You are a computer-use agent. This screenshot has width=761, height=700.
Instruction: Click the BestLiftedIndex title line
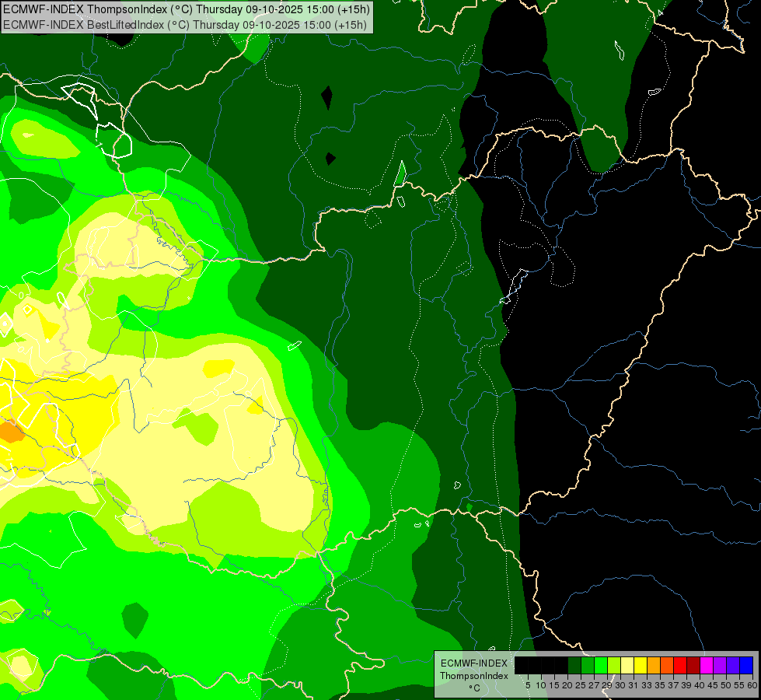(x=186, y=24)
